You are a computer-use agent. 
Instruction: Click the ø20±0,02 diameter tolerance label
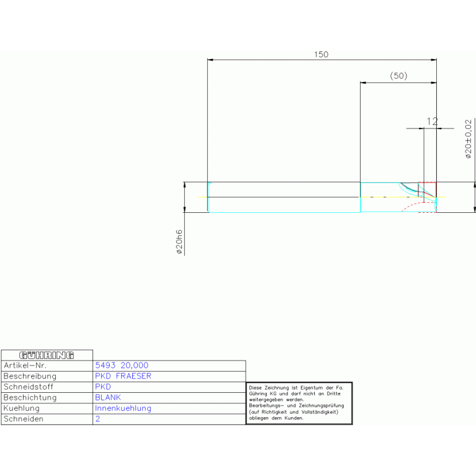469,139
